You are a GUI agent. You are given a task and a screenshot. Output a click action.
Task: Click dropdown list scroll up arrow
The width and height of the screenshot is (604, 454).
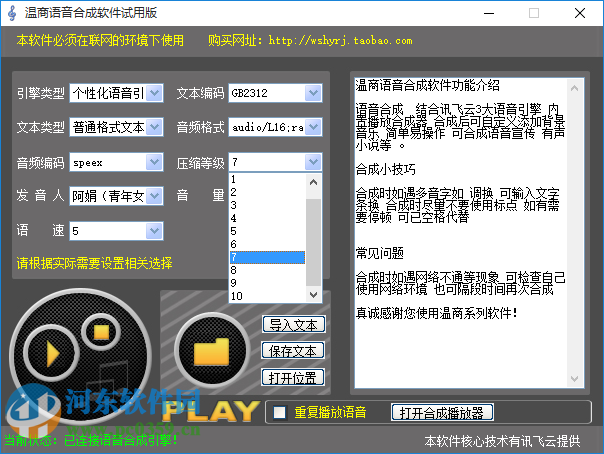pyautogui.click(x=314, y=182)
